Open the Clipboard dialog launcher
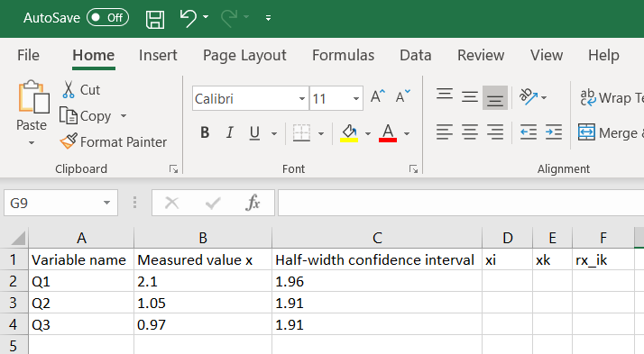This screenshot has width=644, height=354. pyautogui.click(x=174, y=169)
